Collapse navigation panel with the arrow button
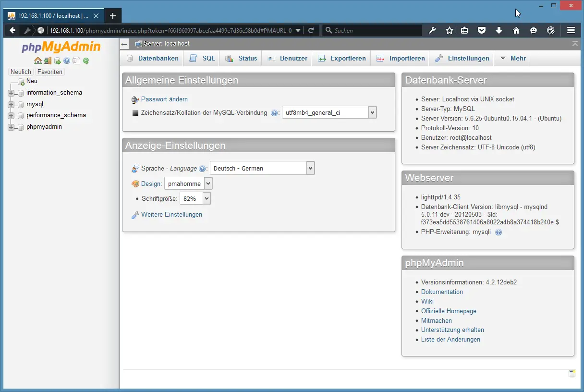The width and height of the screenshot is (584, 392). click(x=124, y=44)
